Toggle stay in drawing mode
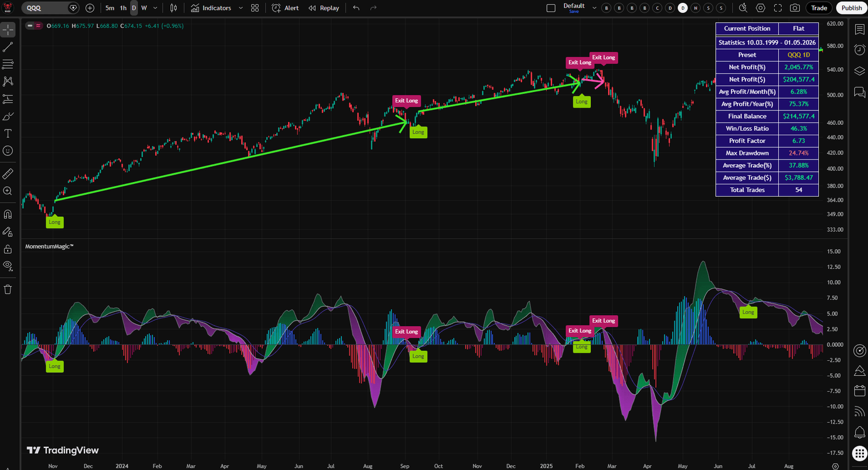The height and width of the screenshot is (470, 868). 8,231
